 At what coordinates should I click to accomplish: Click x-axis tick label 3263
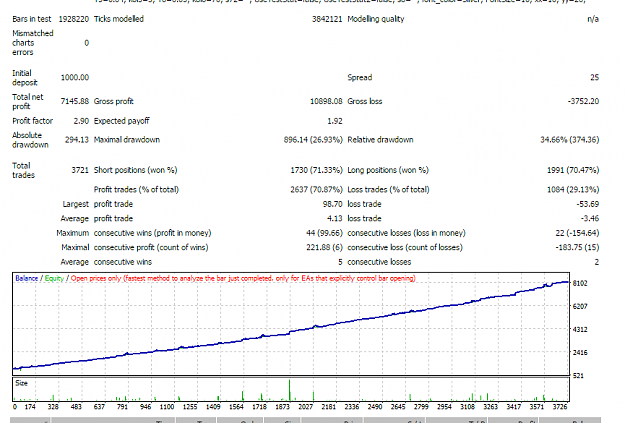click(x=491, y=407)
